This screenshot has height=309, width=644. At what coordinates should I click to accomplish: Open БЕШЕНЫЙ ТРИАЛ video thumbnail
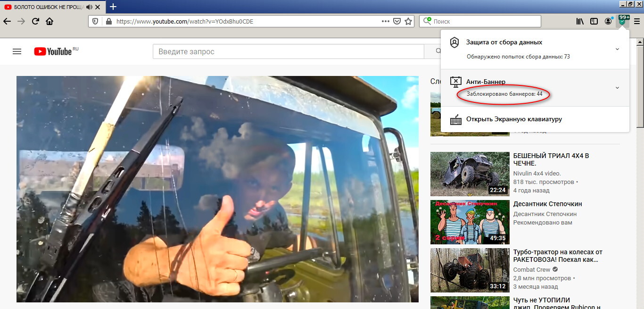470,174
